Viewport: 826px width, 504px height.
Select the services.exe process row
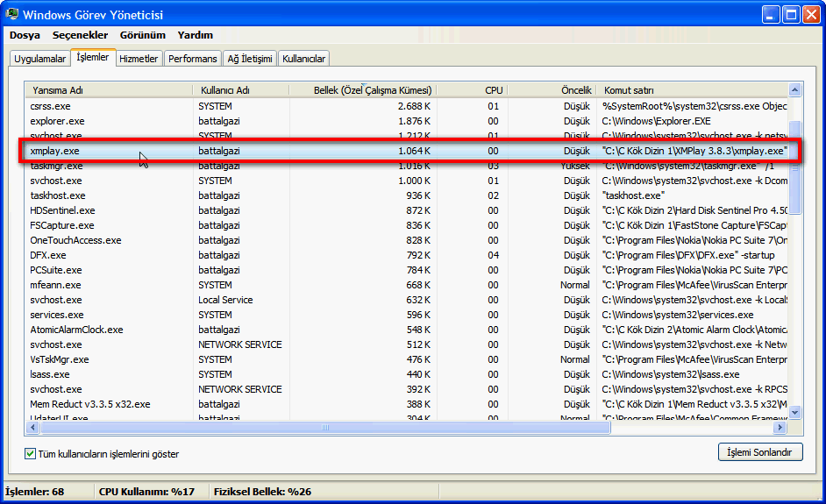coord(407,315)
